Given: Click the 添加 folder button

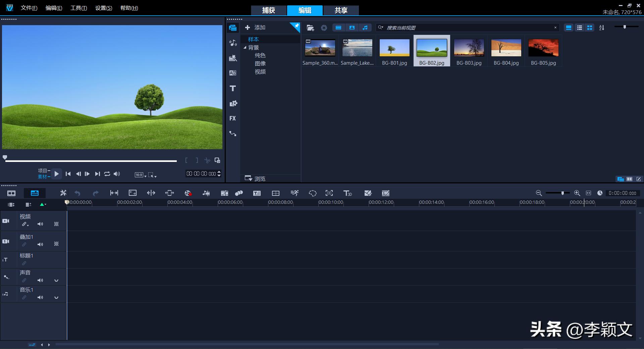Looking at the screenshot, I should pyautogui.click(x=255, y=27).
